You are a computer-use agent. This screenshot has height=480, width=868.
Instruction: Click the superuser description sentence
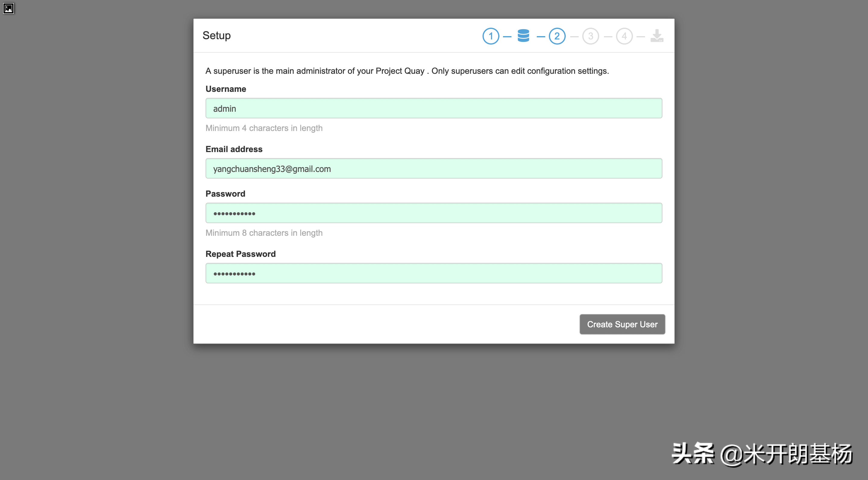[407, 71]
